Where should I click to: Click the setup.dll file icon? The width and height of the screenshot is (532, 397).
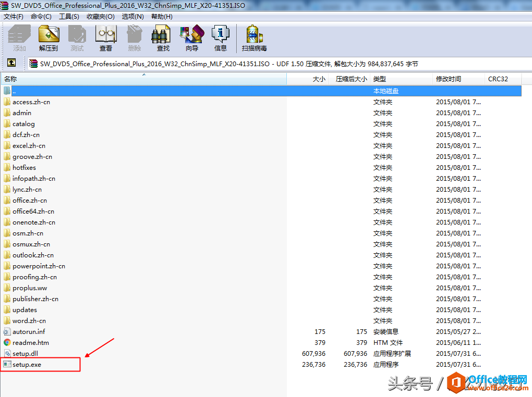8,353
